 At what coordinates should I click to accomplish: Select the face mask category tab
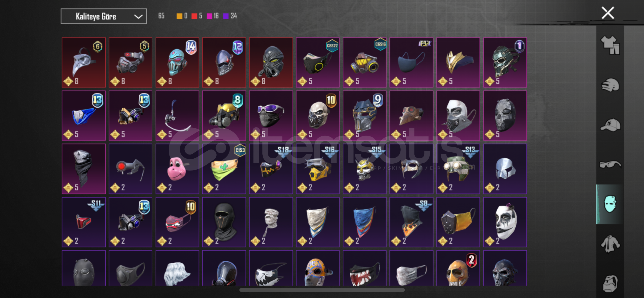[x=610, y=204]
